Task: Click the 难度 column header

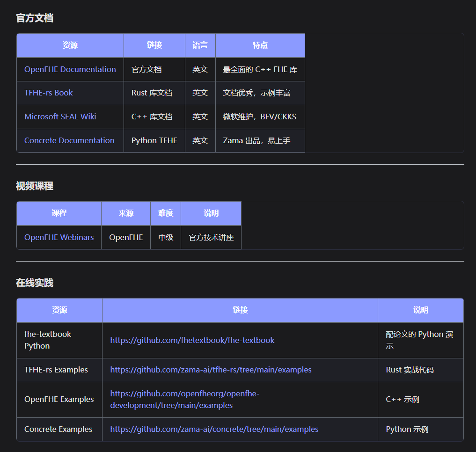Action: pos(166,213)
